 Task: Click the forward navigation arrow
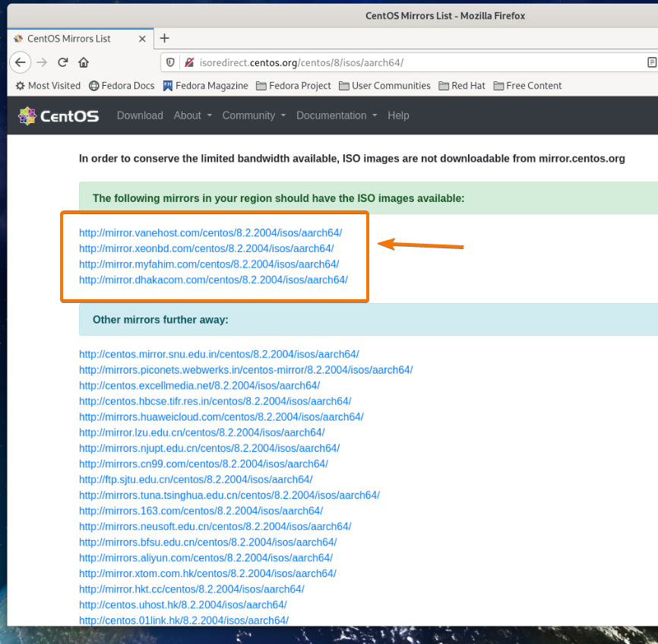[x=42, y=62]
